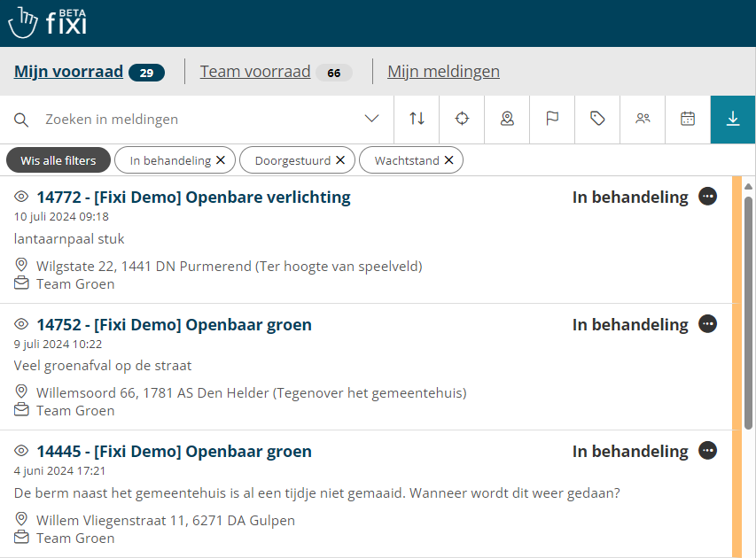Open melding 14772 Openbare verlichting
Screen dimensions: 756x558
point(193,198)
